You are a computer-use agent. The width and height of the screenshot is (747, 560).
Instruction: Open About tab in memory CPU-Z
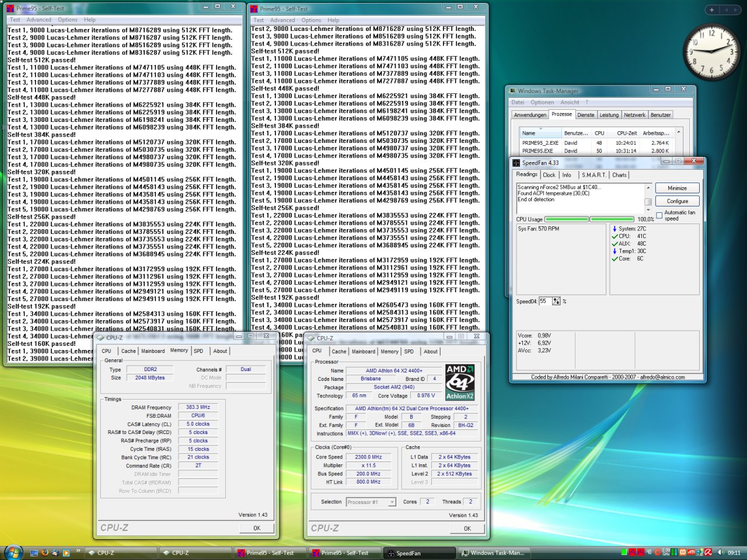coord(220,351)
